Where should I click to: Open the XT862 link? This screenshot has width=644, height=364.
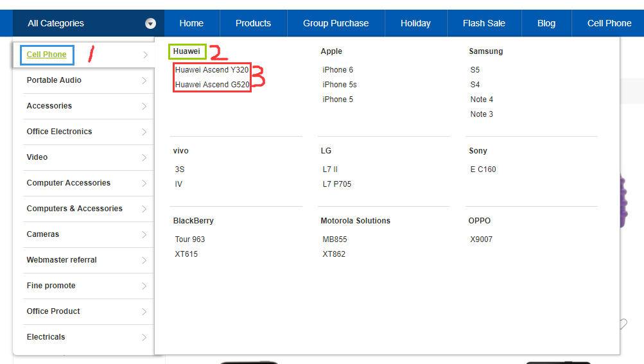tap(334, 254)
